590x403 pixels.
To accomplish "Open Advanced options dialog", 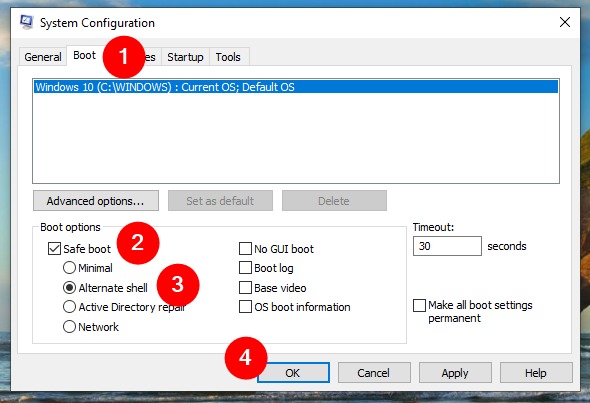I will 96,201.
